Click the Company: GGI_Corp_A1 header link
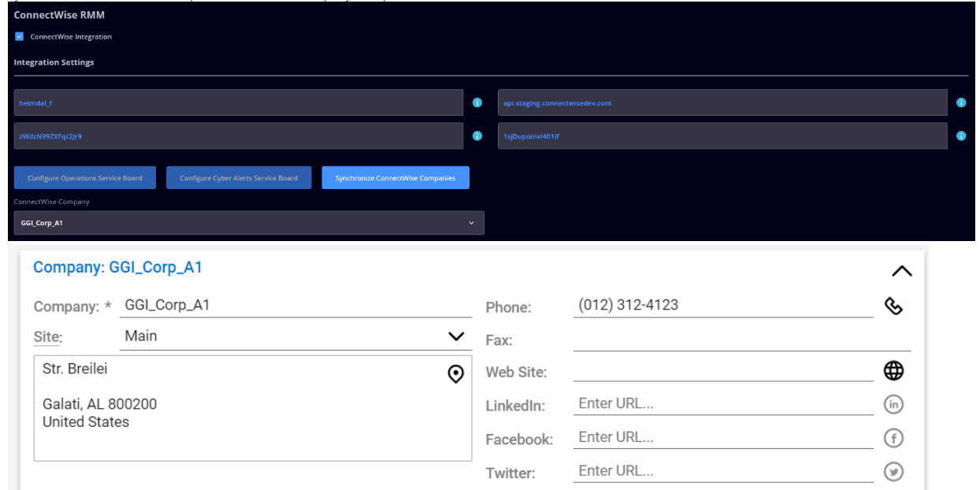Viewport: 980px width, 490px height. coord(117,268)
